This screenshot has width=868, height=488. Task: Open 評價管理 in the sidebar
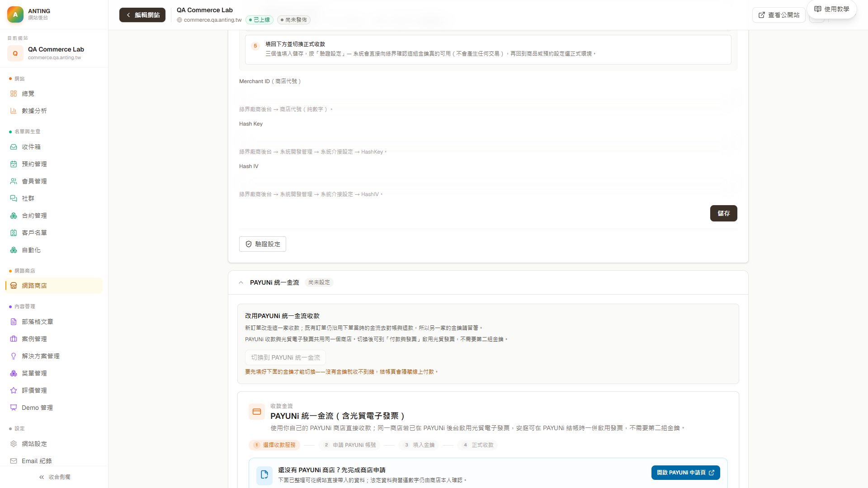tap(54, 390)
